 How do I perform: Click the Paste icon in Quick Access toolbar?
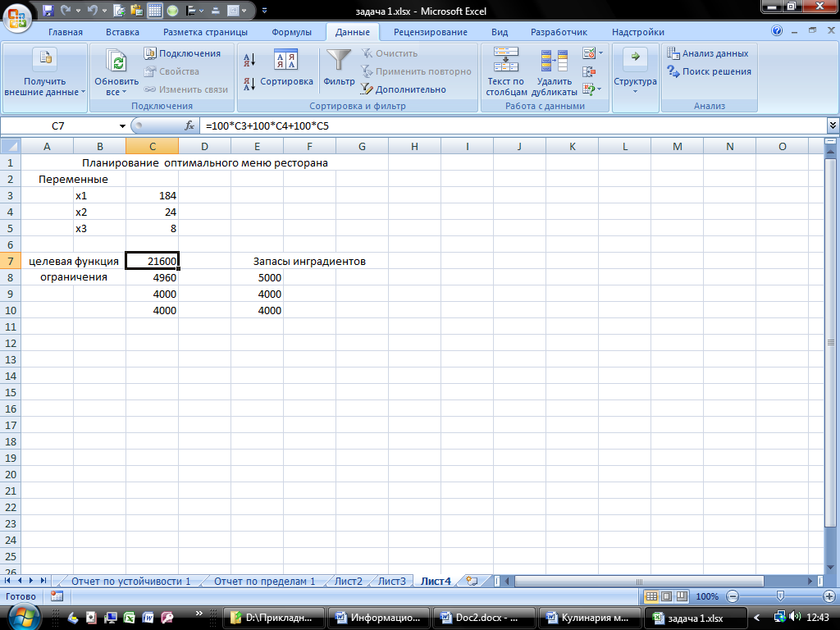pyautogui.click(x=137, y=10)
